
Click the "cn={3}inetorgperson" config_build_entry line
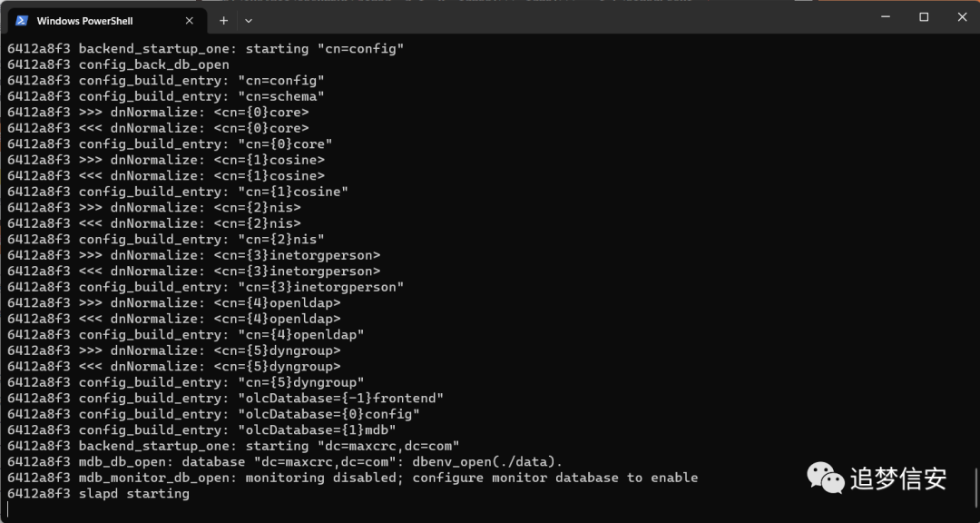(x=206, y=287)
